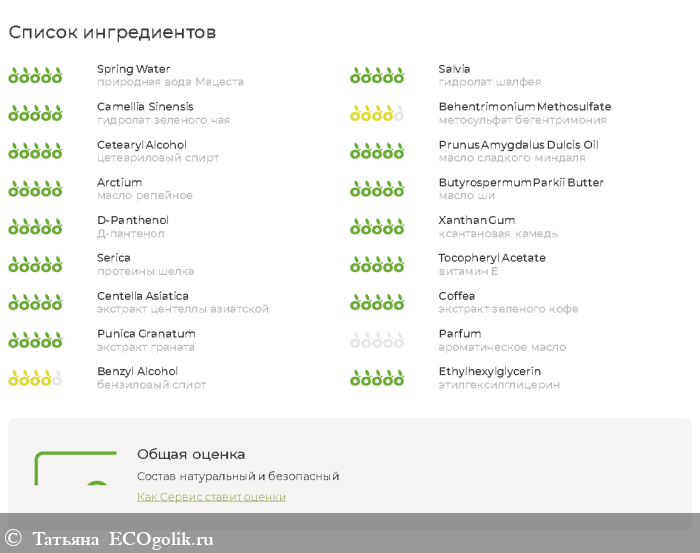The height and width of the screenshot is (553, 700).
Task: Click the Punica Granatum ingredient name
Action: click(x=146, y=334)
